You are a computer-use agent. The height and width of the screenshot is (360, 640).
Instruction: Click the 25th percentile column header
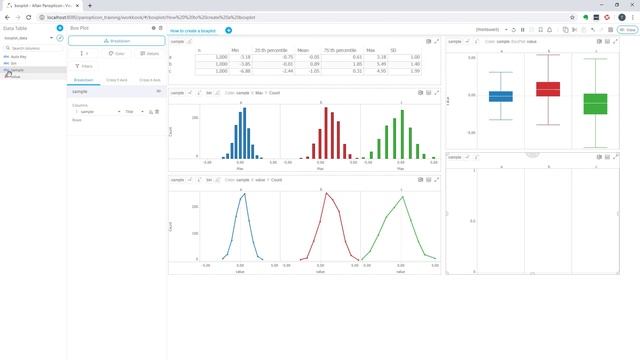(271, 50)
